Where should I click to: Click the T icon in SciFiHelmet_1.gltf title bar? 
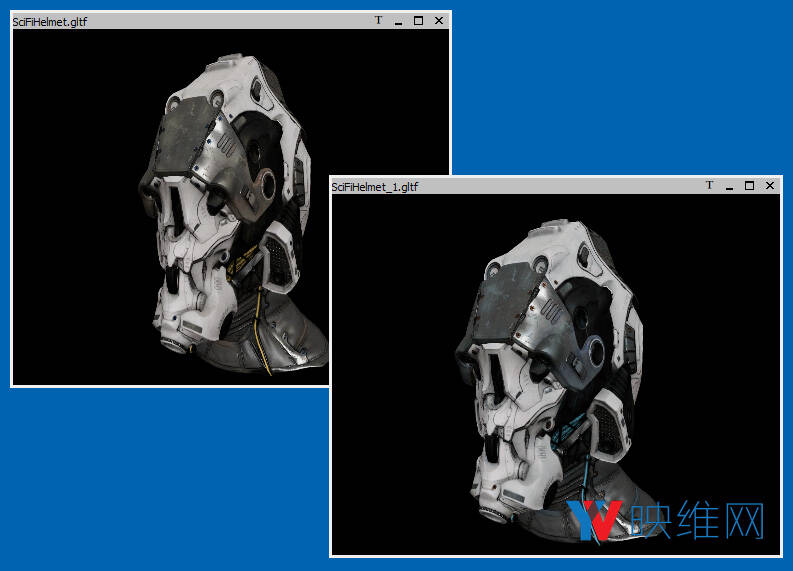pyautogui.click(x=709, y=185)
